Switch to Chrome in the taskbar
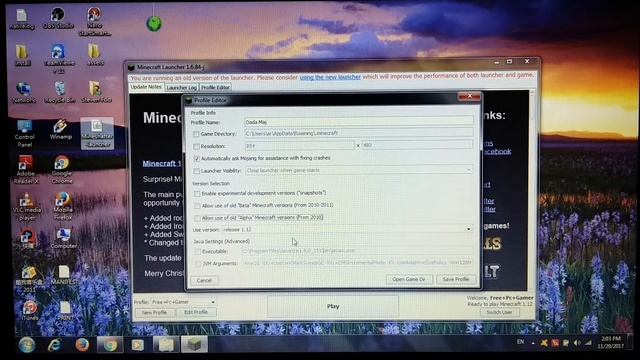 pos(110,345)
